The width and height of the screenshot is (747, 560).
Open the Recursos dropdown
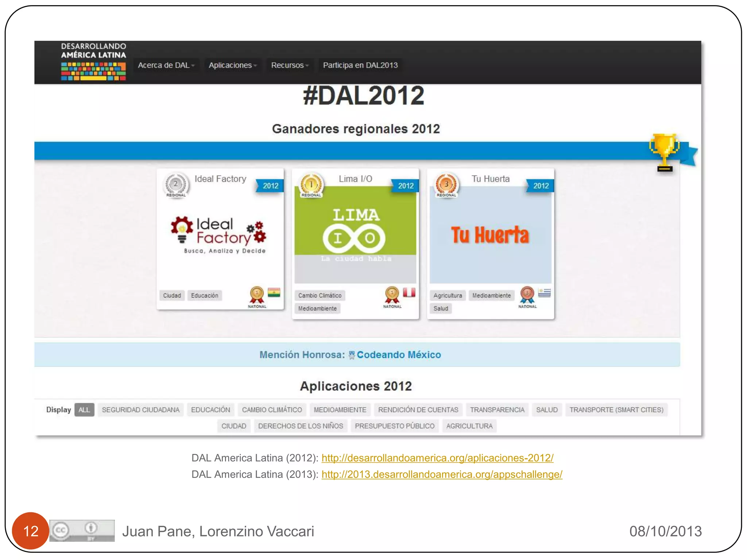pos(290,65)
